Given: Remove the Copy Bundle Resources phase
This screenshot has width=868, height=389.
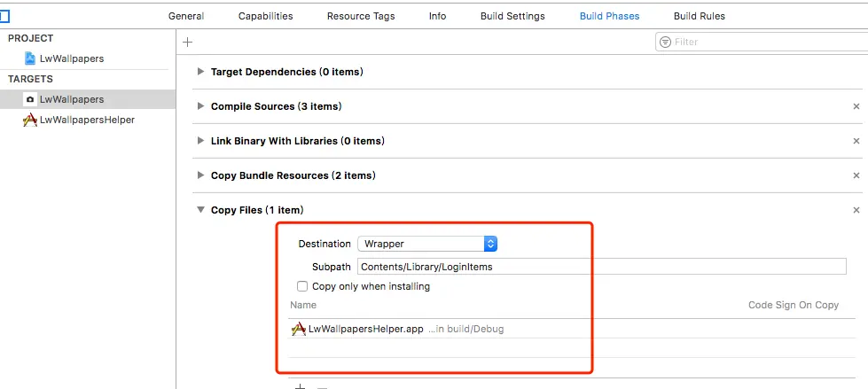Looking at the screenshot, I should pyautogui.click(x=856, y=175).
